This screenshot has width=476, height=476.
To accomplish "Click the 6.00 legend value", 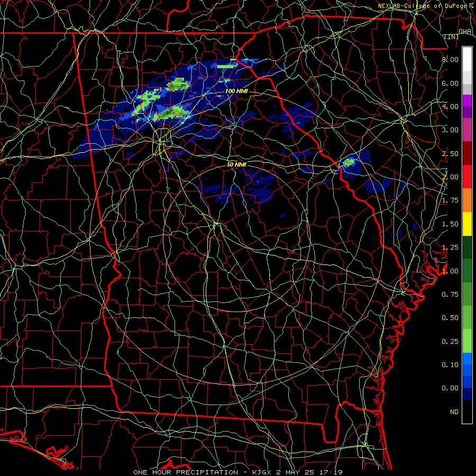I will [x=450, y=83].
